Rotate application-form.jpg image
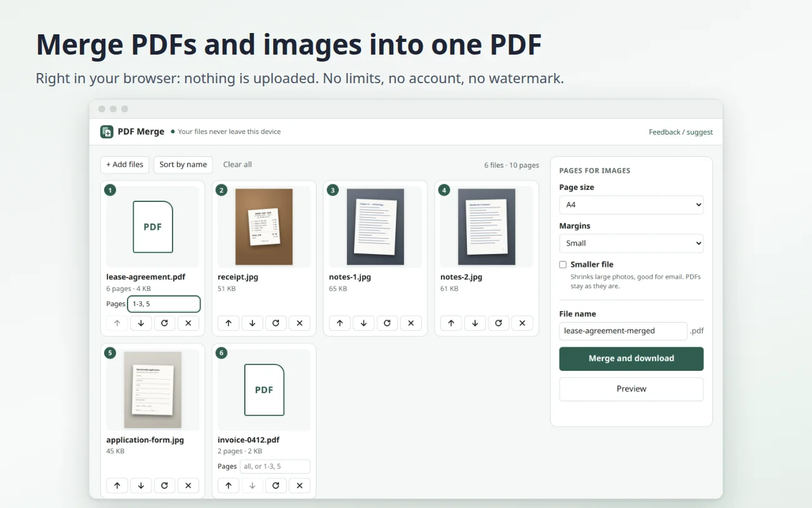The image size is (812, 508). tap(164, 486)
